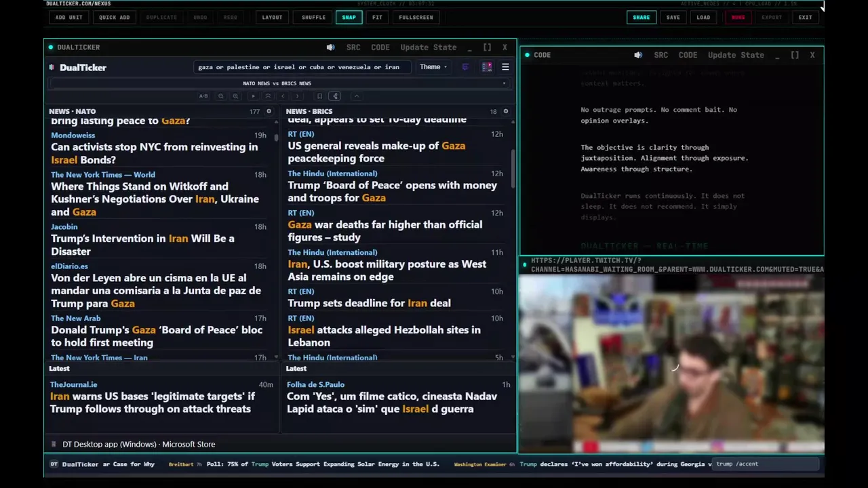Screen dimensions: 868x488
Task: Click the play icon in feed toolbar
Action: click(x=253, y=96)
